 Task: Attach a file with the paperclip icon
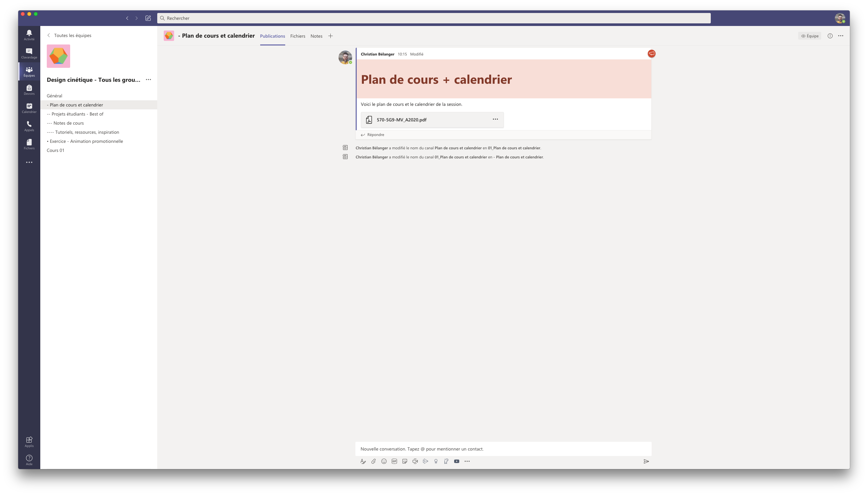click(373, 461)
